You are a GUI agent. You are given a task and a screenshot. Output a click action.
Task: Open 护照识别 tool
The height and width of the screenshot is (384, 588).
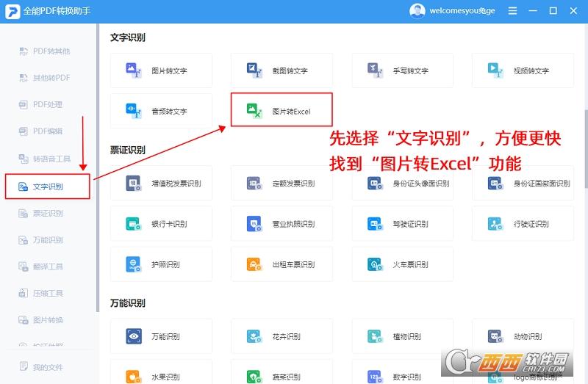pos(161,264)
